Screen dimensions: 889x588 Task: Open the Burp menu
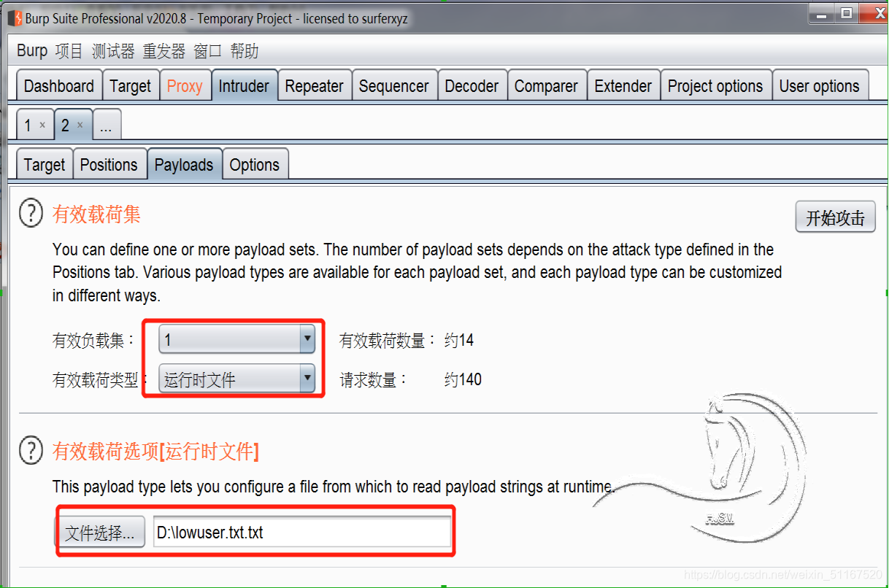32,51
